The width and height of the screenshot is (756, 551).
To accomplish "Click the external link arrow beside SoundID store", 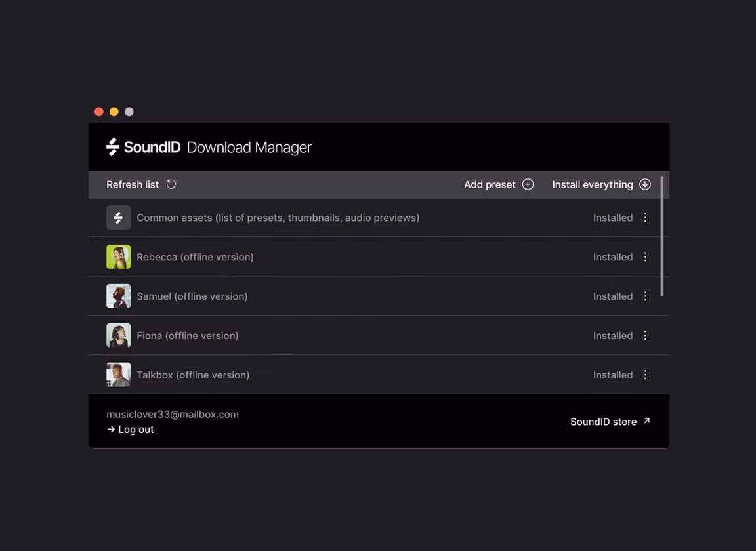I will (646, 421).
